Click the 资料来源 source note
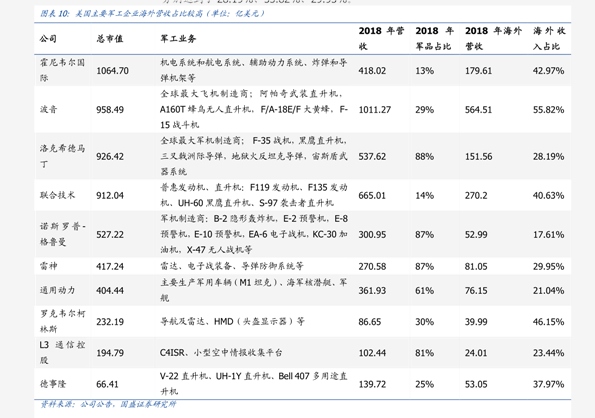The width and height of the screenshot is (595, 418). [108, 404]
